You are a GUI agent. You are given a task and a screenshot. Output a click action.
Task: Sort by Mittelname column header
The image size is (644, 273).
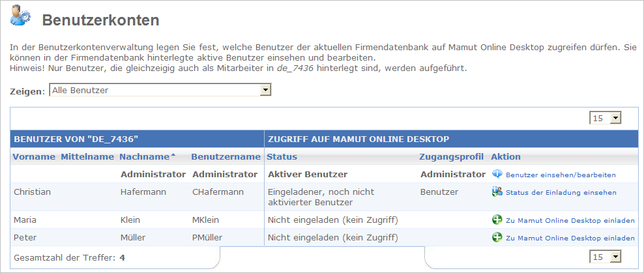87,157
